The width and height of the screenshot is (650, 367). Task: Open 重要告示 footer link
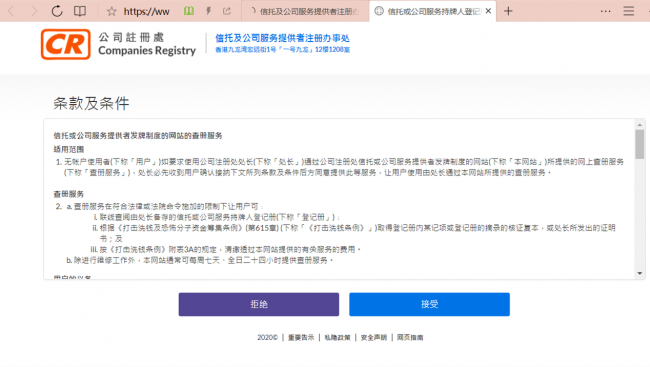301,338
